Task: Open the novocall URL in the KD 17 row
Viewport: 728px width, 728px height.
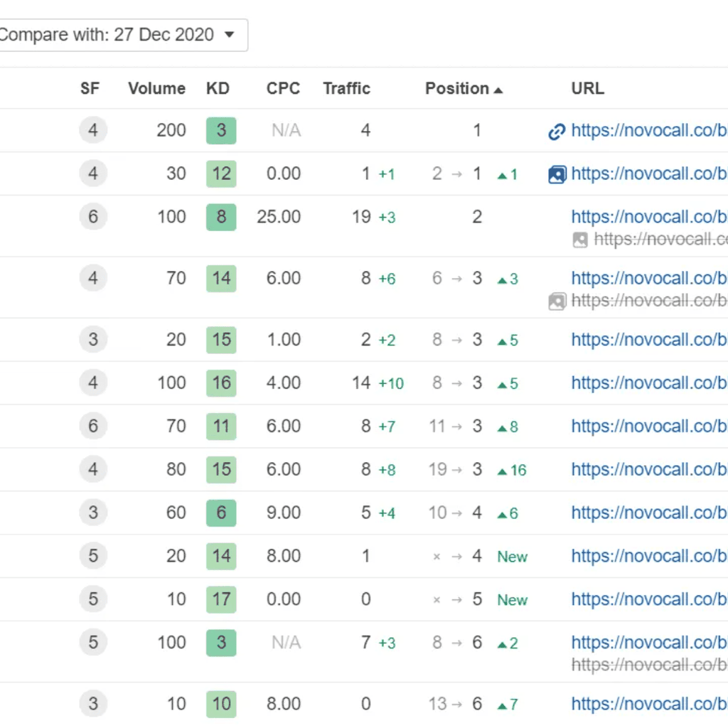Action: point(648,599)
